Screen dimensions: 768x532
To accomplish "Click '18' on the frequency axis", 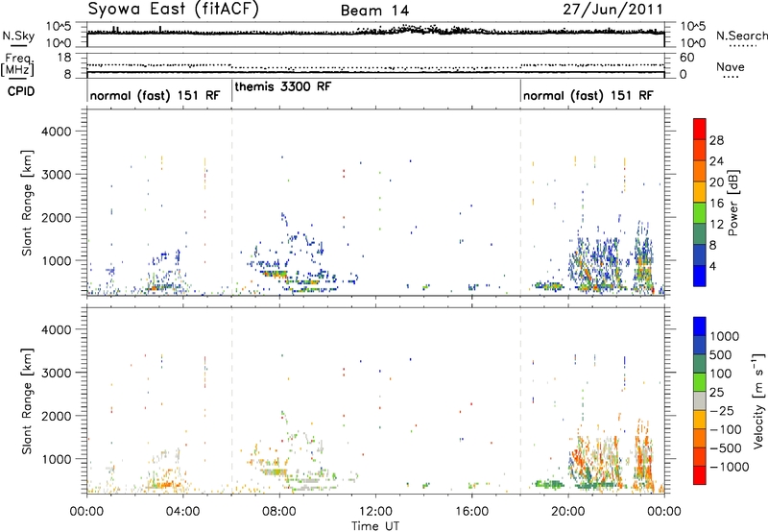I will 63,58.
